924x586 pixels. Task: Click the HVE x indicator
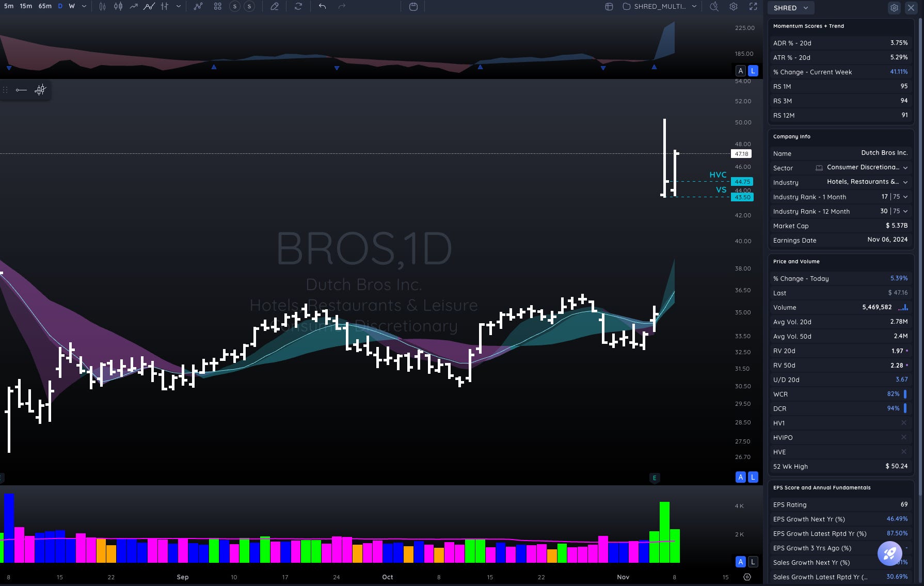[x=904, y=452]
